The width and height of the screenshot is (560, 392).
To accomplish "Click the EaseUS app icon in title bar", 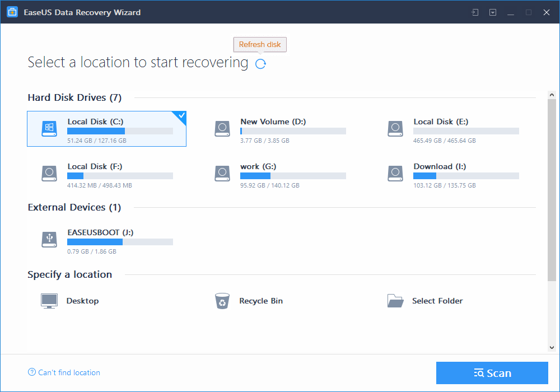I will click(12, 12).
